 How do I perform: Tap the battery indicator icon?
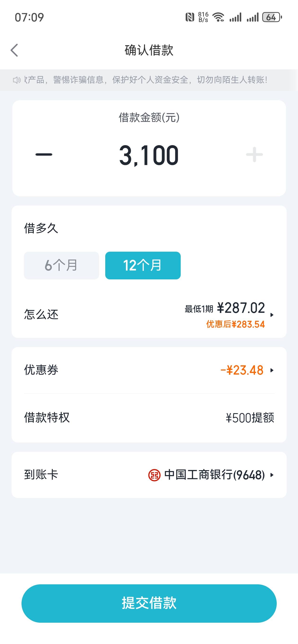(272, 17)
